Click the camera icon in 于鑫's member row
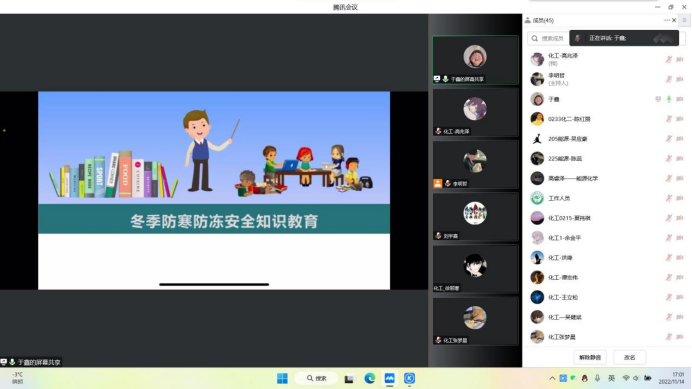 pyautogui.click(x=680, y=99)
